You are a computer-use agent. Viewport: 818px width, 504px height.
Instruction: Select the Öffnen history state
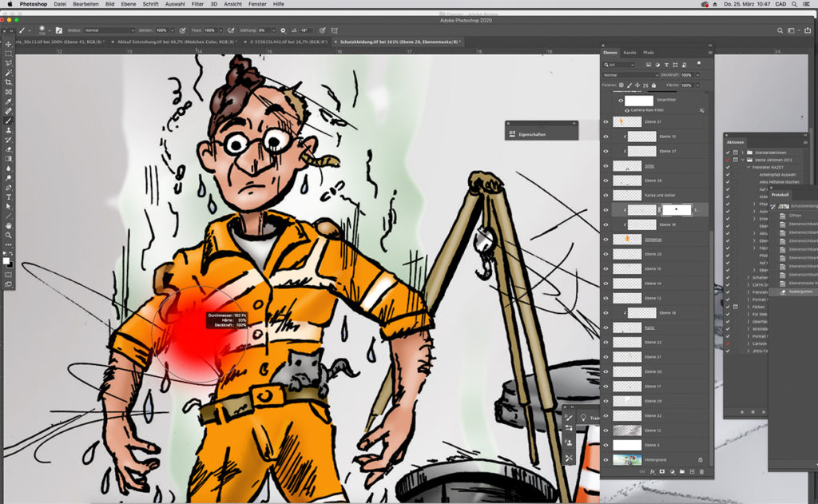click(795, 215)
